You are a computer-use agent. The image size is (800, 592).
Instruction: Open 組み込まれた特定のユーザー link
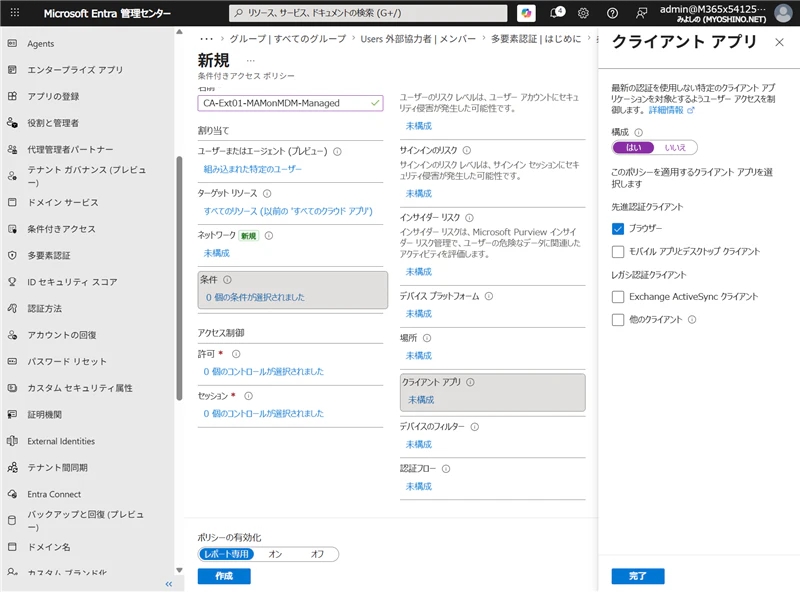(x=253, y=169)
